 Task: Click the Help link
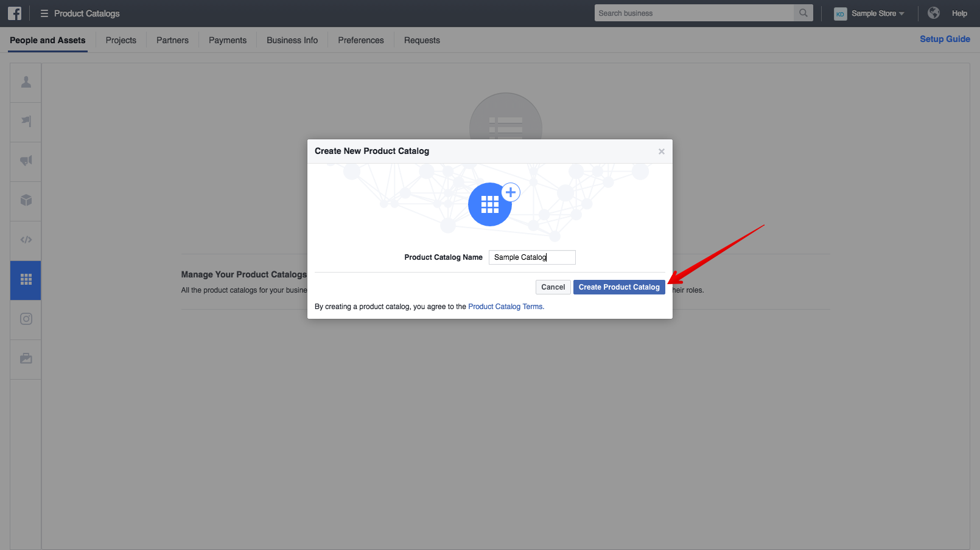click(x=959, y=13)
